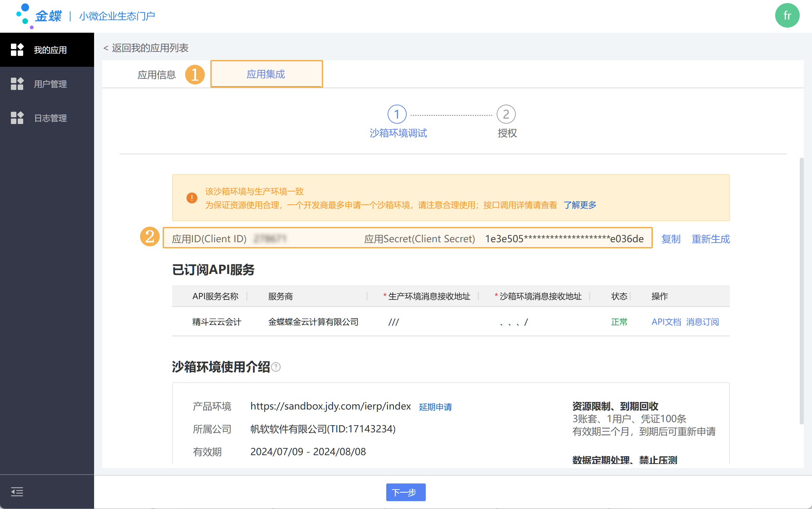Click 了解更多 link in the notice
This screenshot has width=812, height=509.
coord(580,205)
